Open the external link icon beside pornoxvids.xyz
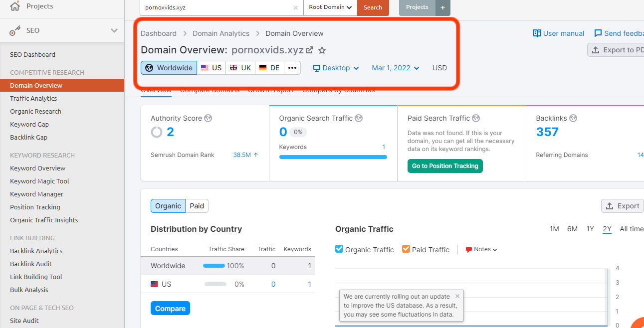The width and height of the screenshot is (644, 328). [x=310, y=50]
